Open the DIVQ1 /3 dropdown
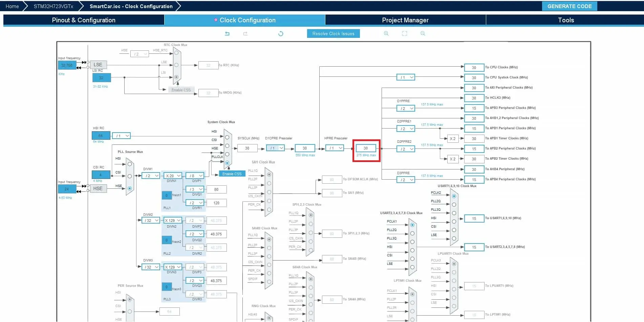 [195, 189]
